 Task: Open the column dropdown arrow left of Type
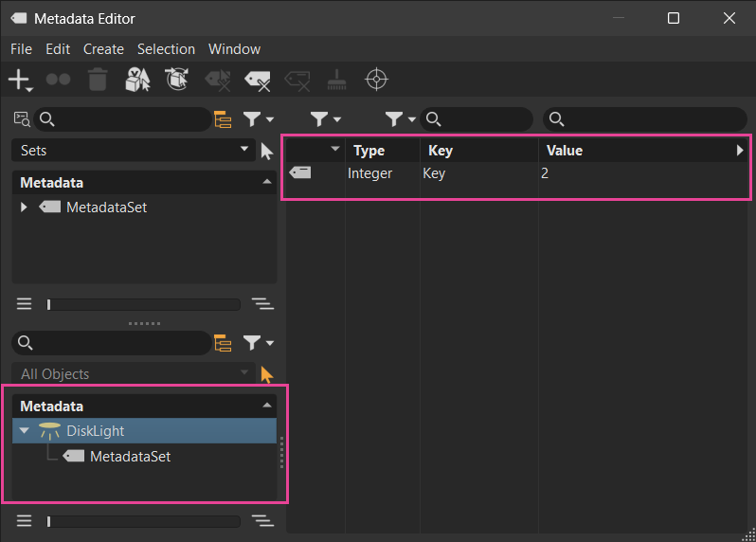tap(335, 149)
